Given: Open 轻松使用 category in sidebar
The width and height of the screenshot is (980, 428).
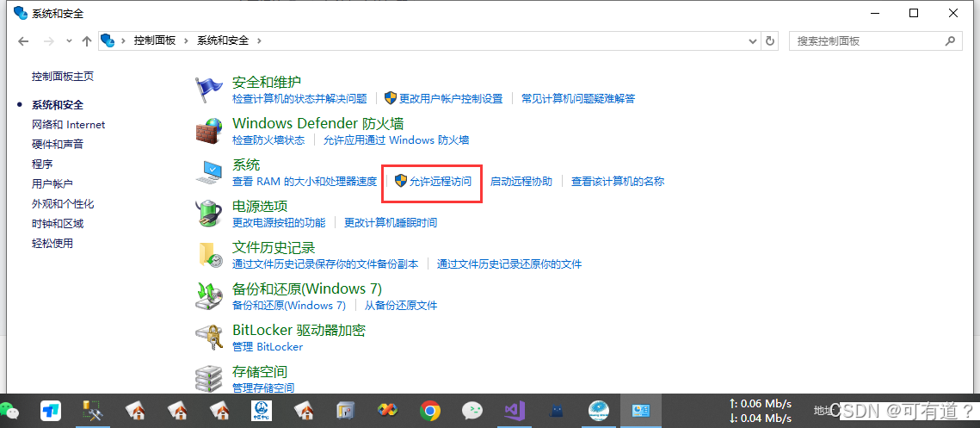Looking at the screenshot, I should [x=52, y=244].
